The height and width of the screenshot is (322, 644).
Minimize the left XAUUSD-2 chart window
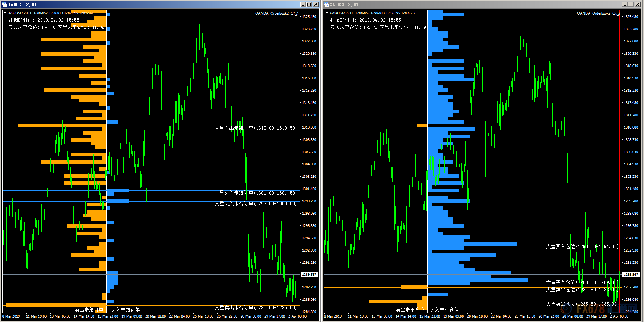303,4
